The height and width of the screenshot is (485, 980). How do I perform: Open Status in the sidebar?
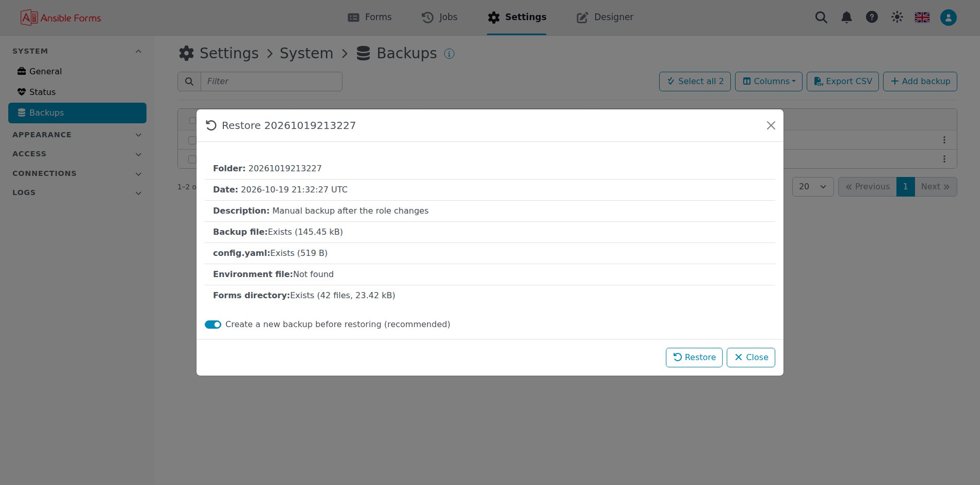coord(77,92)
